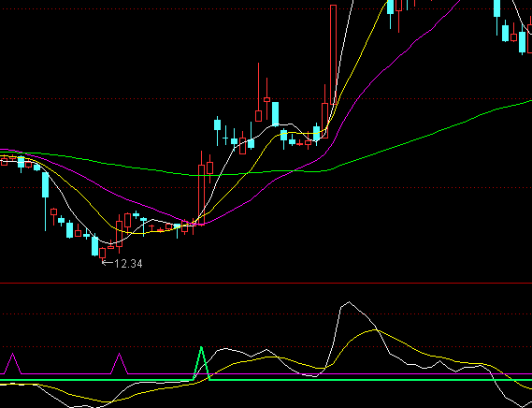This screenshot has height=408, width=532.
Task: Select the arrow pointing to the 12.34 low
Action: (x=108, y=262)
